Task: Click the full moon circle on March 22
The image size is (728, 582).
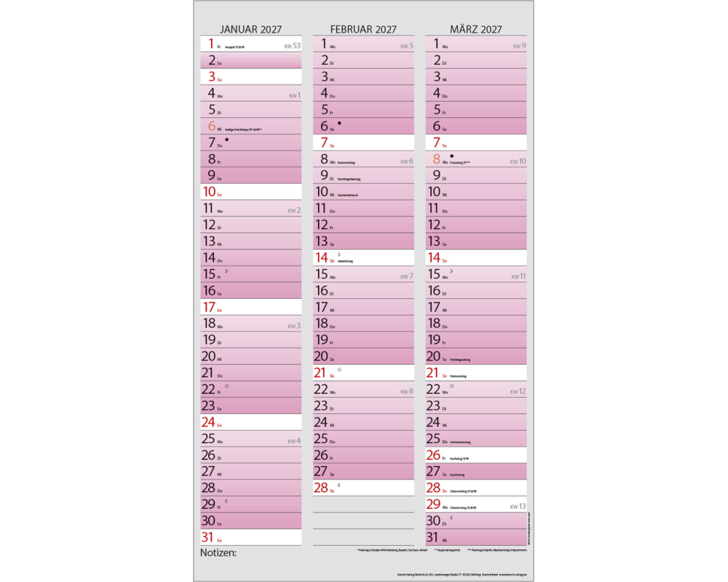Action: pos(452,386)
